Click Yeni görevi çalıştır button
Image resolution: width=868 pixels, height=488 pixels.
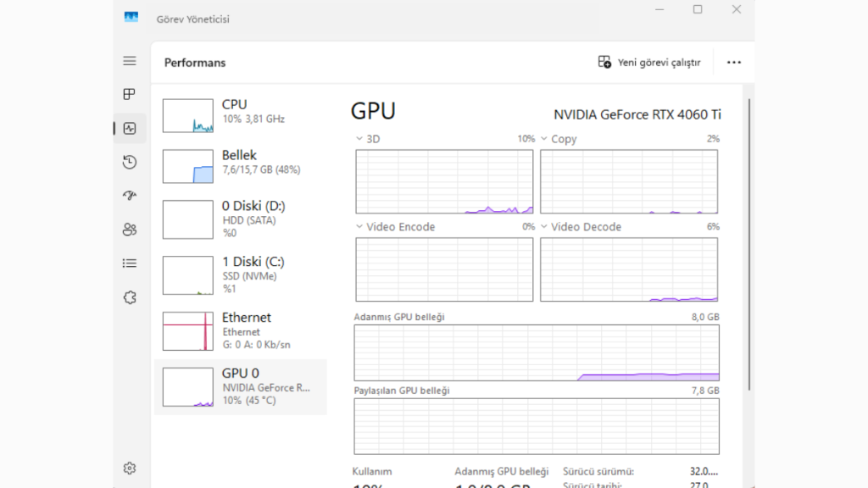pyautogui.click(x=649, y=62)
